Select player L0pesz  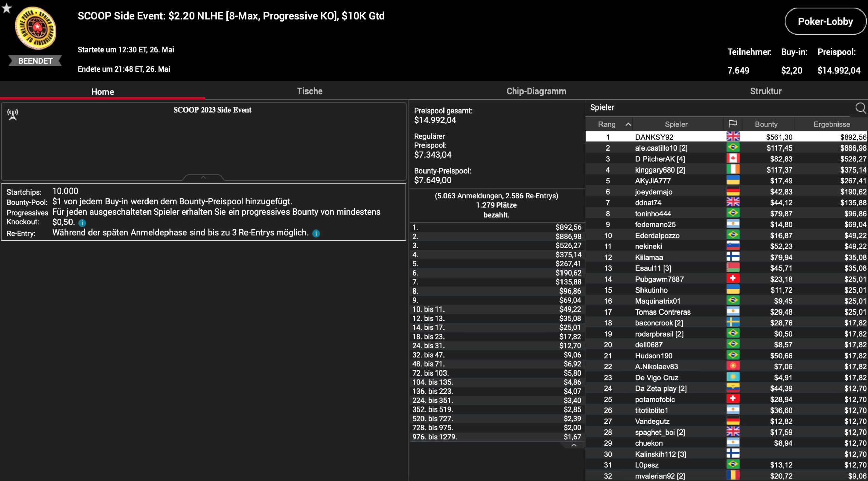click(647, 465)
